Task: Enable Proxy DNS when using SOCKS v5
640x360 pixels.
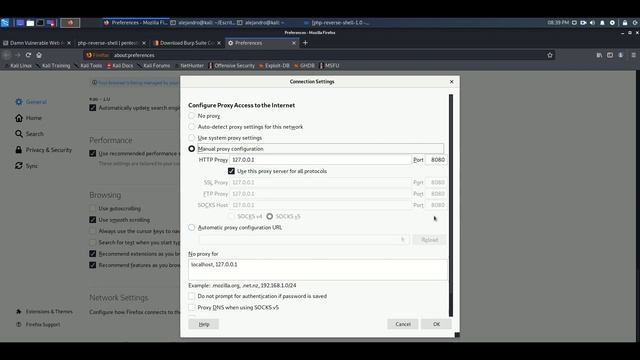Action: [191, 307]
